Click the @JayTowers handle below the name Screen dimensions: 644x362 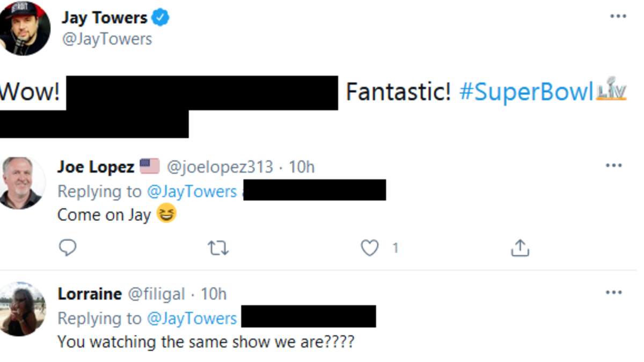(107, 39)
